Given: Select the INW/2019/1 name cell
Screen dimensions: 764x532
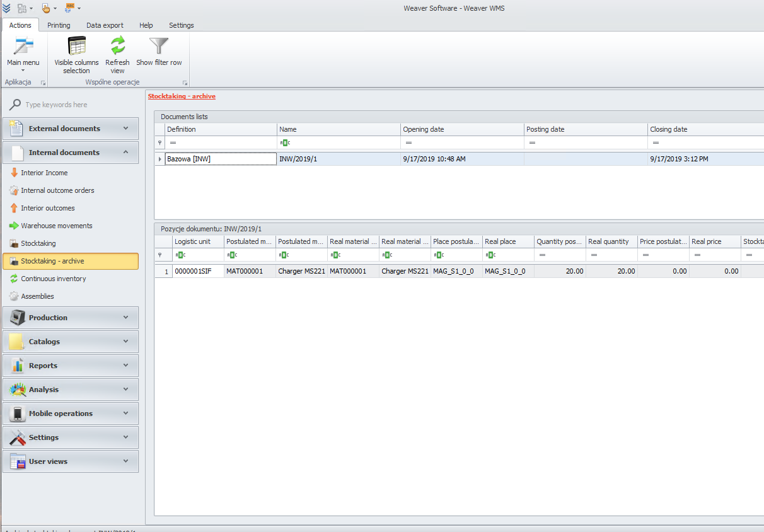Looking at the screenshot, I should click(339, 159).
